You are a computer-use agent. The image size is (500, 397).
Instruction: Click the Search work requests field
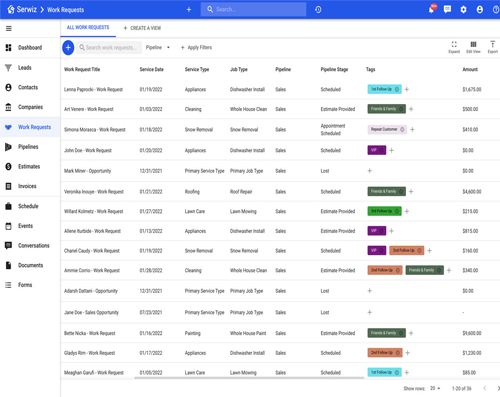(x=109, y=47)
